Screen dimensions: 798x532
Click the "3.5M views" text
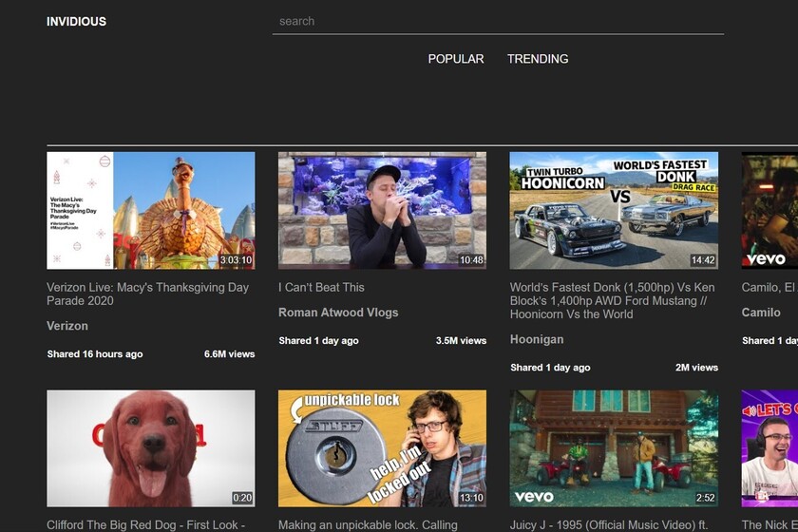461,341
